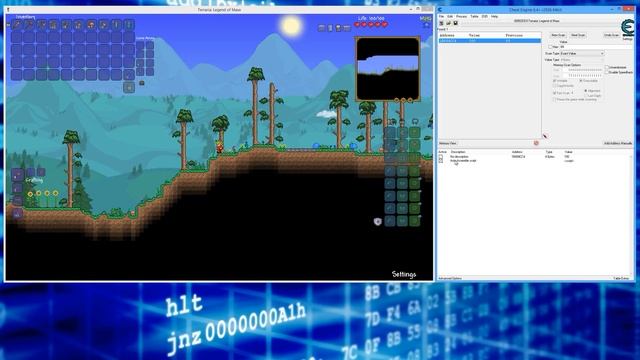Viewport: 640px width, 360px height.
Task: Click the Next Scan button
Action: tap(578, 35)
